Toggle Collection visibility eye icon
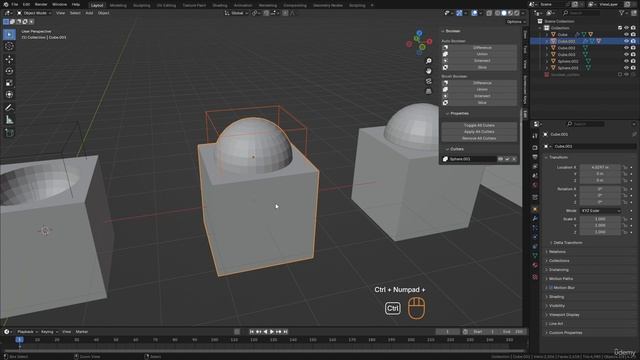Screen dimensions: 640x360 [627, 28]
